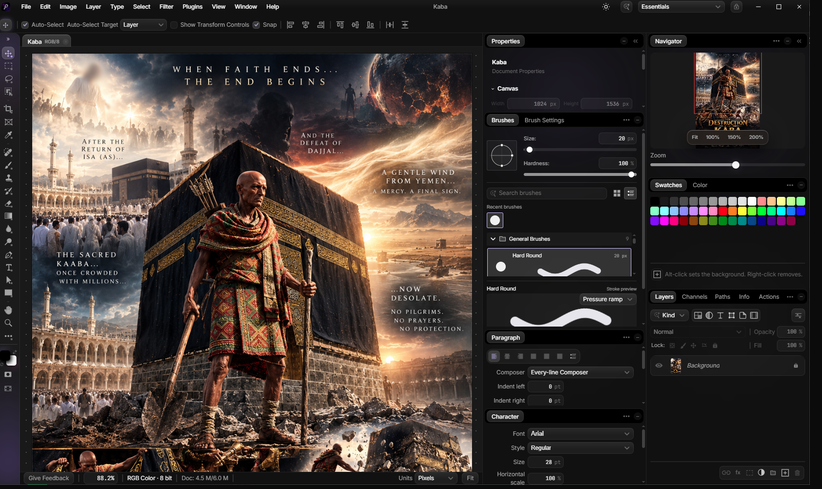Select the Clone Stamp tool
822x489 pixels.
pyautogui.click(x=8, y=178)
